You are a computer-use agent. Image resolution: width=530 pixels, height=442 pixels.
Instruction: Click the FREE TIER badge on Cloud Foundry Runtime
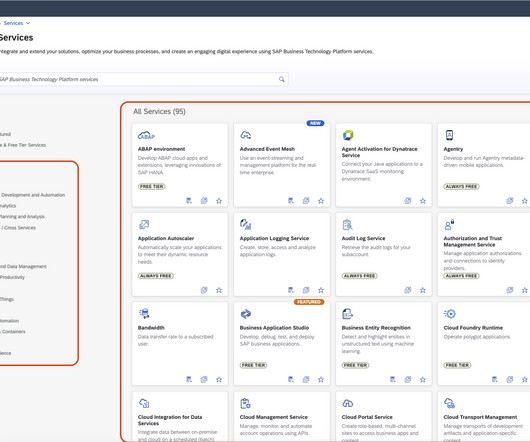coord(457,365)
